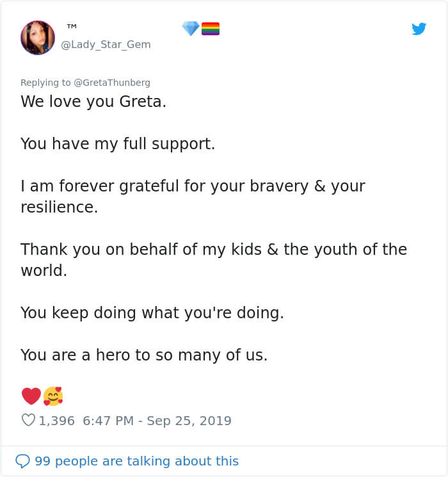
Task: Click the 'We love you Greta.' line
Action: point(93,102)
